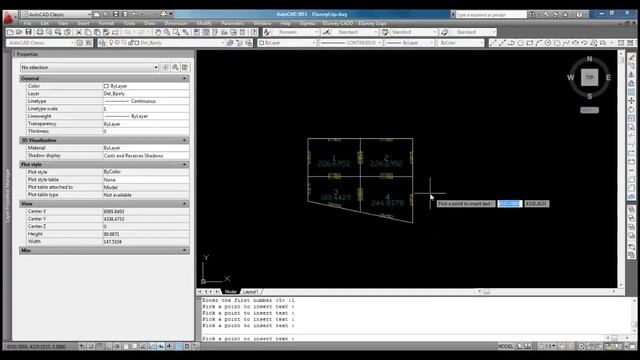
Task: Click the ViewCube TOP face
Action: coord(589,77)
